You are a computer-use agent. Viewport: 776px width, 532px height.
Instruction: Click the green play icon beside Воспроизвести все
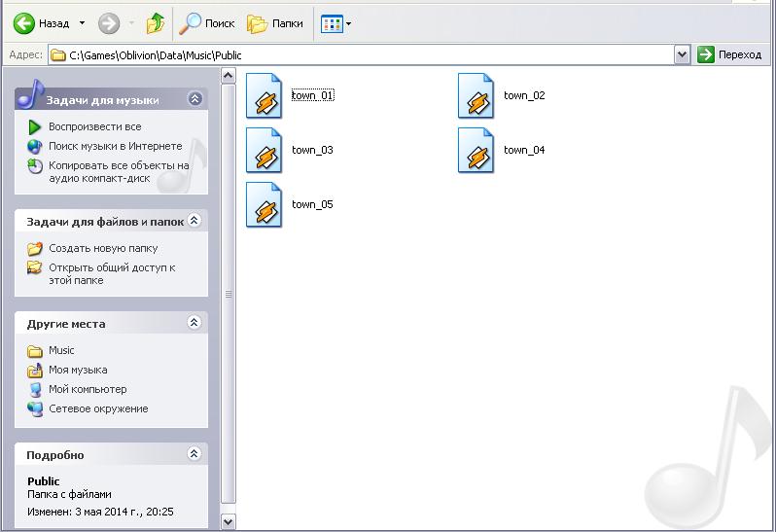[x=35, y=127]
